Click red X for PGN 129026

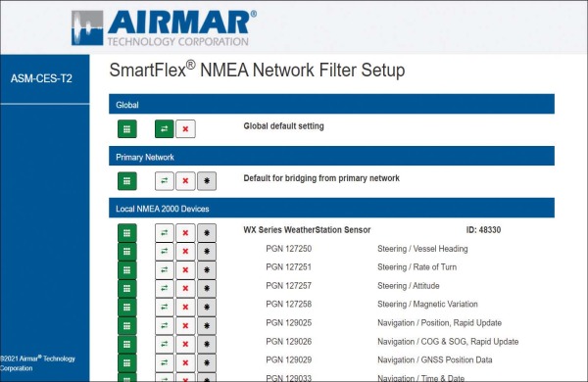(x=185, y=344)
